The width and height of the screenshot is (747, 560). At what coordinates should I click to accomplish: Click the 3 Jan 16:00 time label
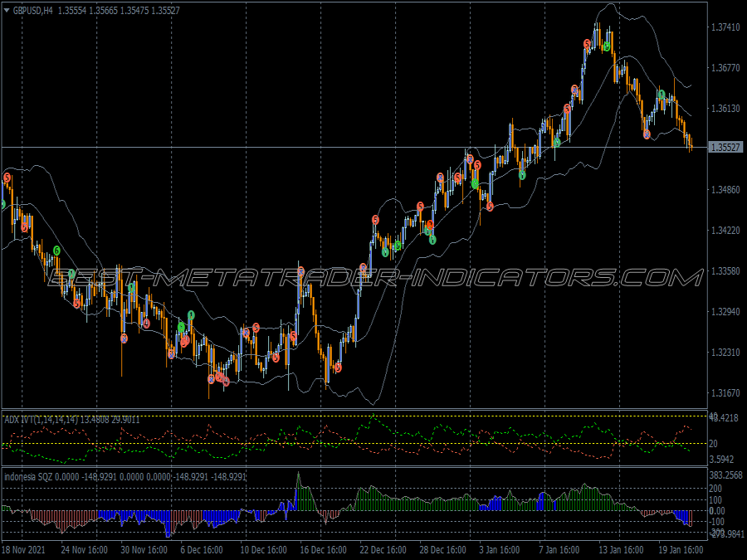500,549
